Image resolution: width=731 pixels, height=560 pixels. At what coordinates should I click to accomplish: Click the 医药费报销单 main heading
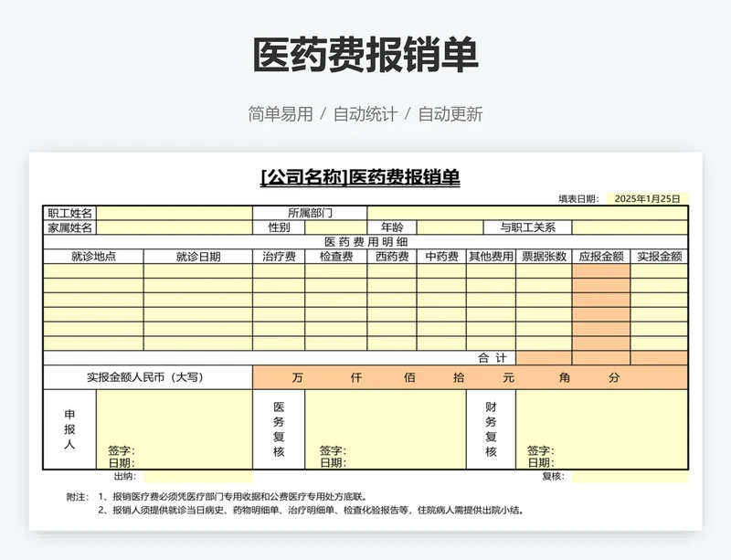click(365, 55)
